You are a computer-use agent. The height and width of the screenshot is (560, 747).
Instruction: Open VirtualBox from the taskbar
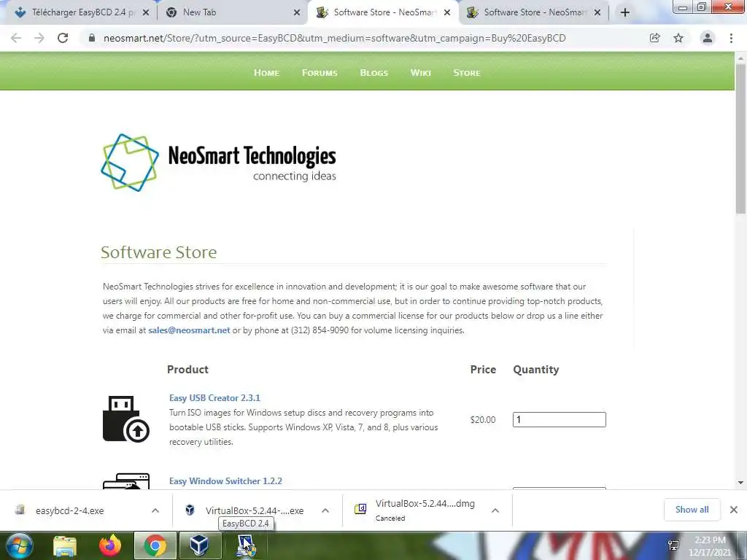(x=199, y=545)
